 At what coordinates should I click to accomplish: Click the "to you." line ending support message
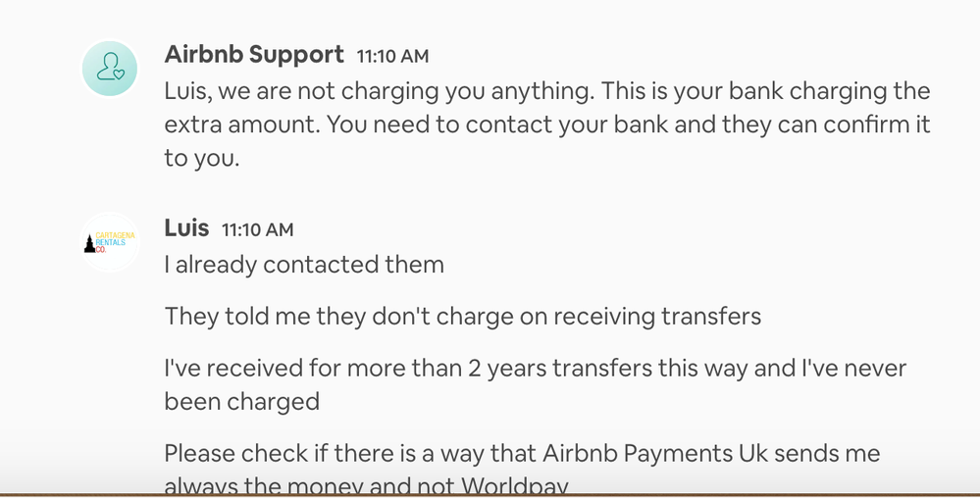[x=201, y=159]
